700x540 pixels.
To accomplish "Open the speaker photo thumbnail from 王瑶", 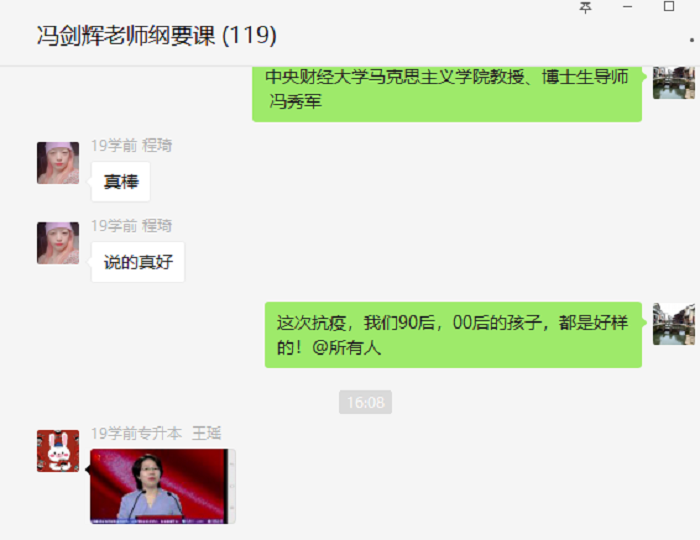I will [x=162, y=486].
